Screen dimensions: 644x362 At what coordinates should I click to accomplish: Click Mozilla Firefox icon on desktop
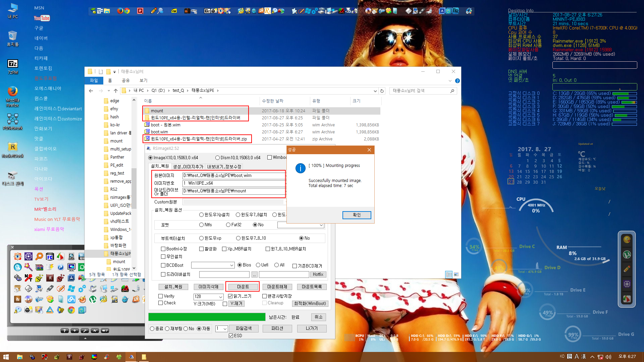pos(12,96)
